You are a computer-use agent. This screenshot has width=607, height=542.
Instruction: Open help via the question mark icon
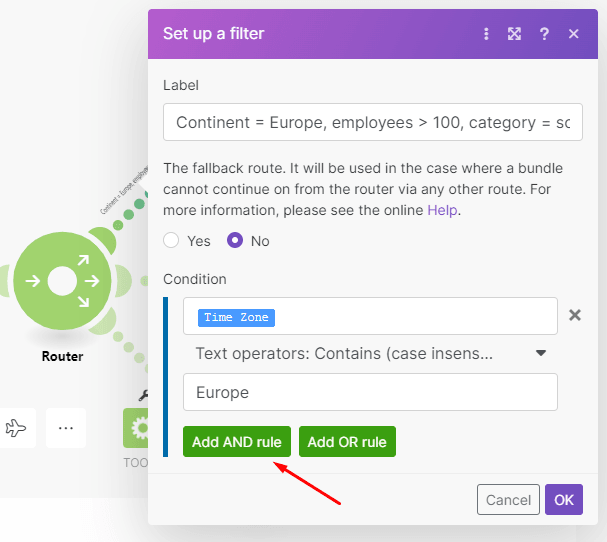click(544, 34)
